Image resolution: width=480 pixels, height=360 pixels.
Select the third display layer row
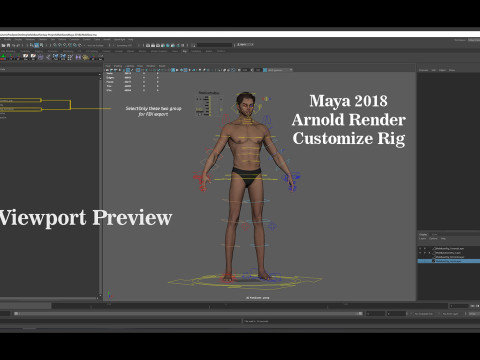pos(449,257)
